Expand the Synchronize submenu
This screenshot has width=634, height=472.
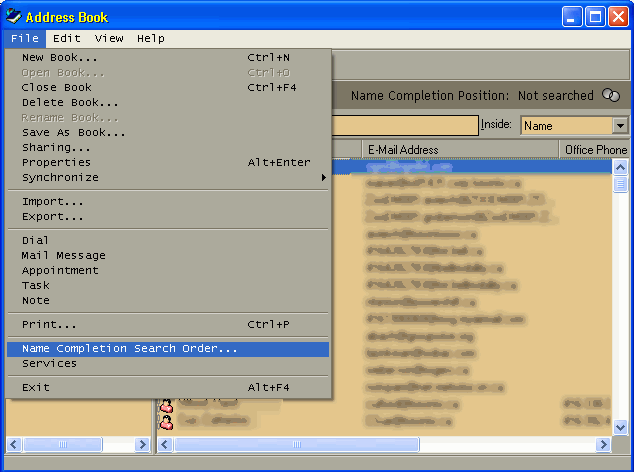coord(168,177)
